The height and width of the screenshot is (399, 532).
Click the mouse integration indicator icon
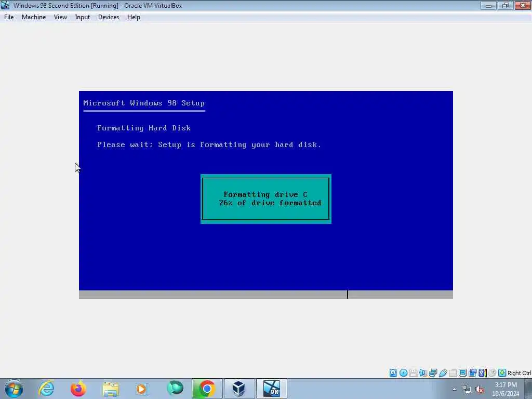493,373
